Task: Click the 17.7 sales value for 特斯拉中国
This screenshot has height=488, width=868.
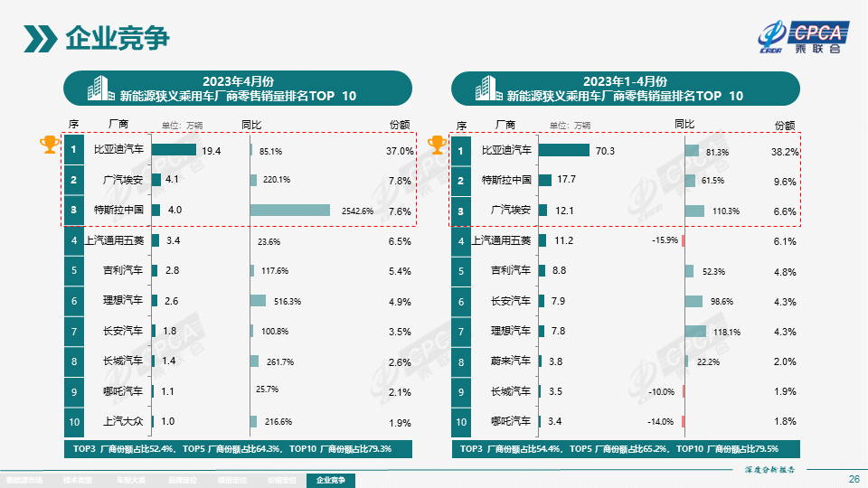Action: pyautogui.click(x=566, y=180)
